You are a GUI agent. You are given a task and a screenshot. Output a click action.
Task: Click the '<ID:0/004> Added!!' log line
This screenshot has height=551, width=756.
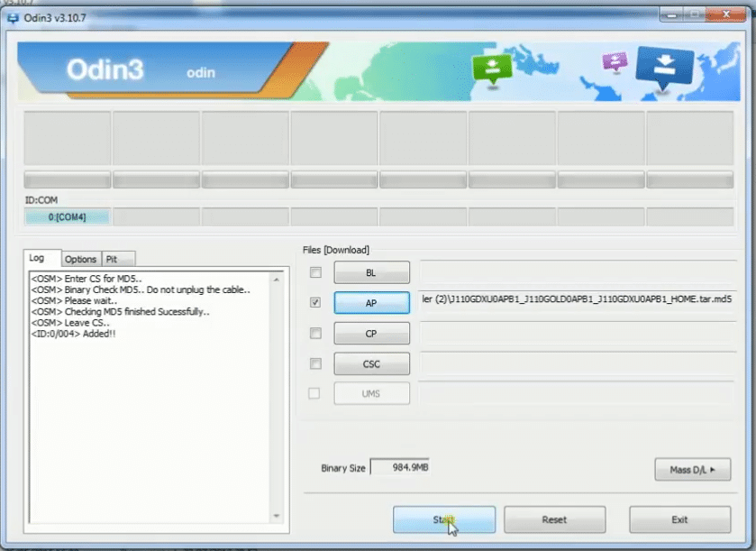tap(73, 334)
